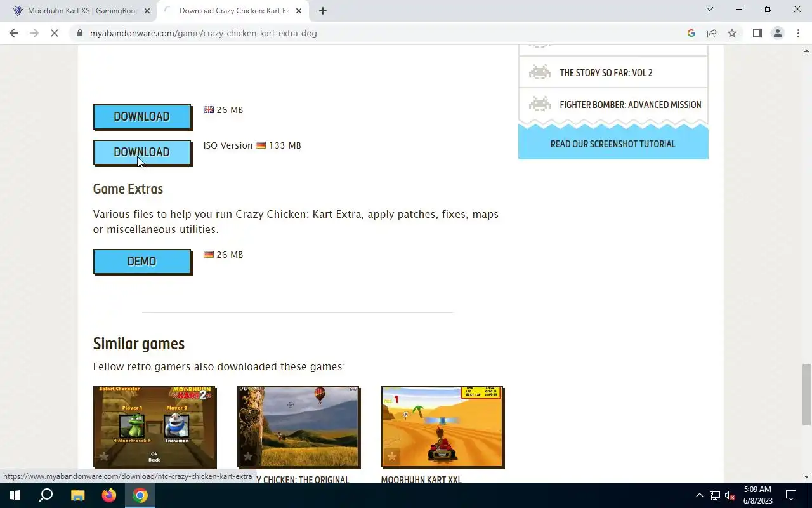
Task: Open the browser side panel
Action: 757,33
